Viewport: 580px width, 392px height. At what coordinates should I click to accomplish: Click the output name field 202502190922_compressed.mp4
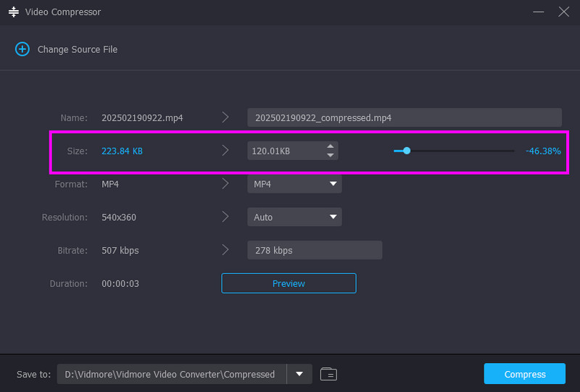click(x=404, y=117)
